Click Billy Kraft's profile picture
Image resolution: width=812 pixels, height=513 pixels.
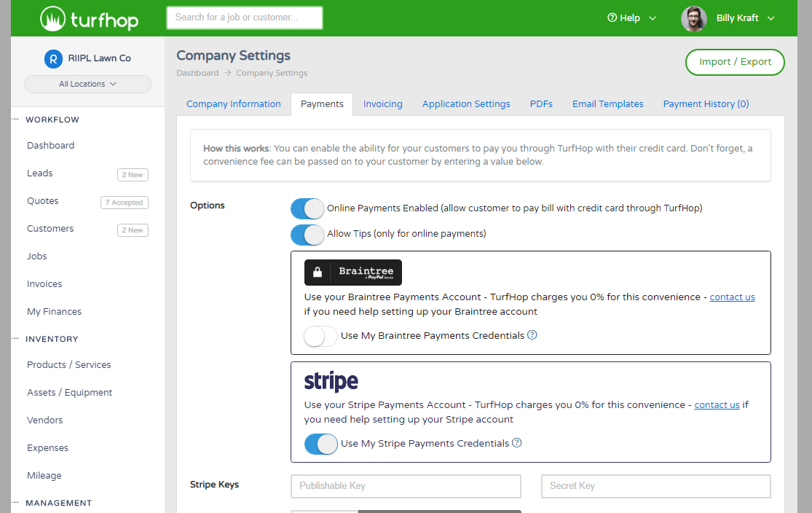tap(693, 18)
